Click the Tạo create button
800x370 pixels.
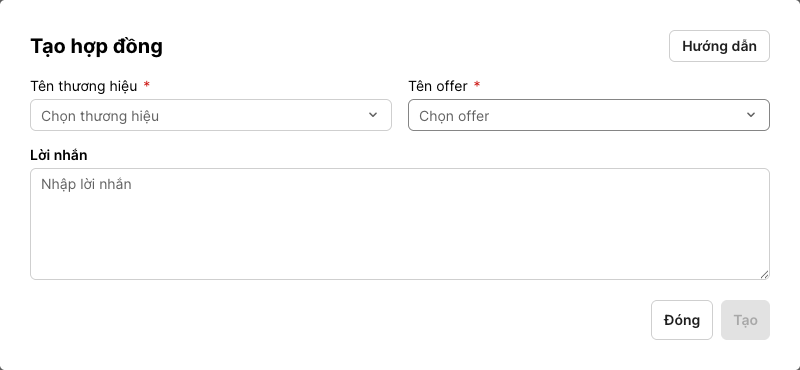[x=745, y=320]
